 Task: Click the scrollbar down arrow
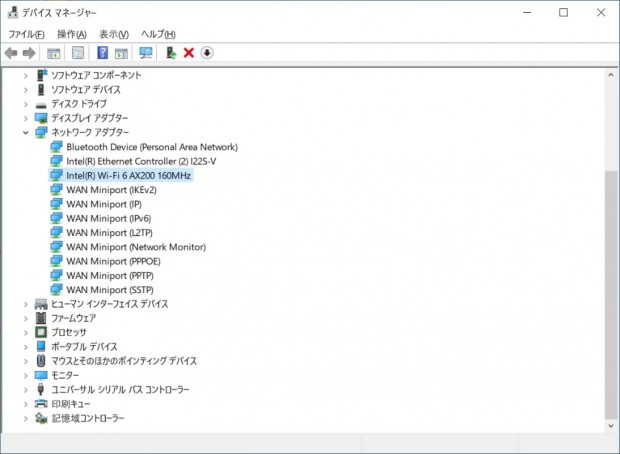611,426
